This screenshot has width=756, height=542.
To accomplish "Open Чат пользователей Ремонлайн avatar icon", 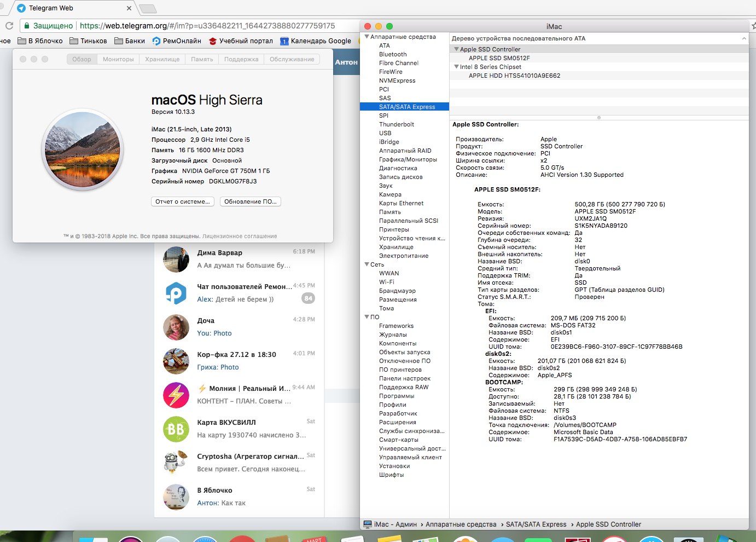I will pos(176,293).
